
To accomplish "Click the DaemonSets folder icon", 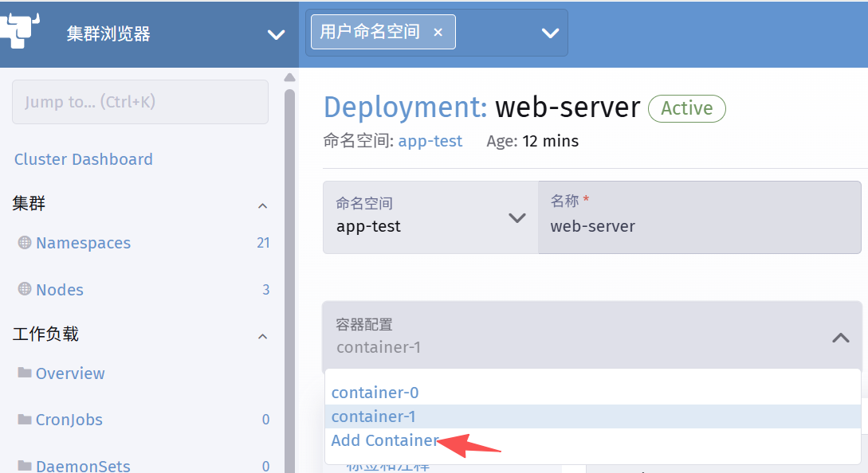I will point(25,465).
